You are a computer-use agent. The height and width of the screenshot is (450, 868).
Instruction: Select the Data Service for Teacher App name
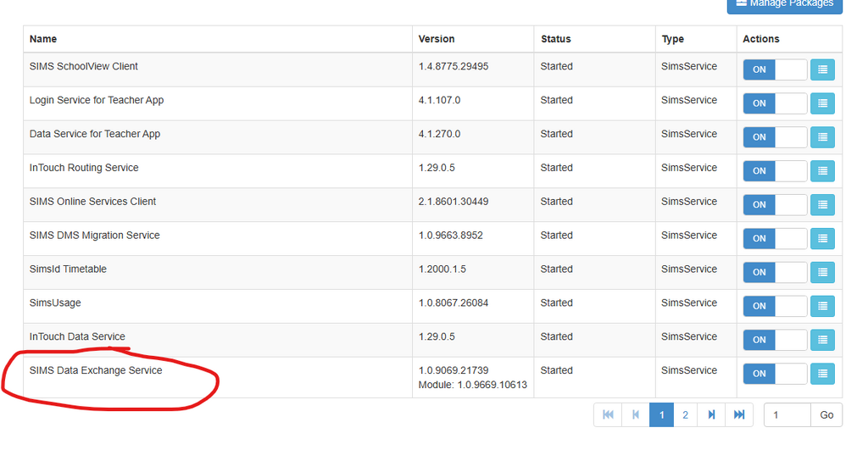(95, 134)
